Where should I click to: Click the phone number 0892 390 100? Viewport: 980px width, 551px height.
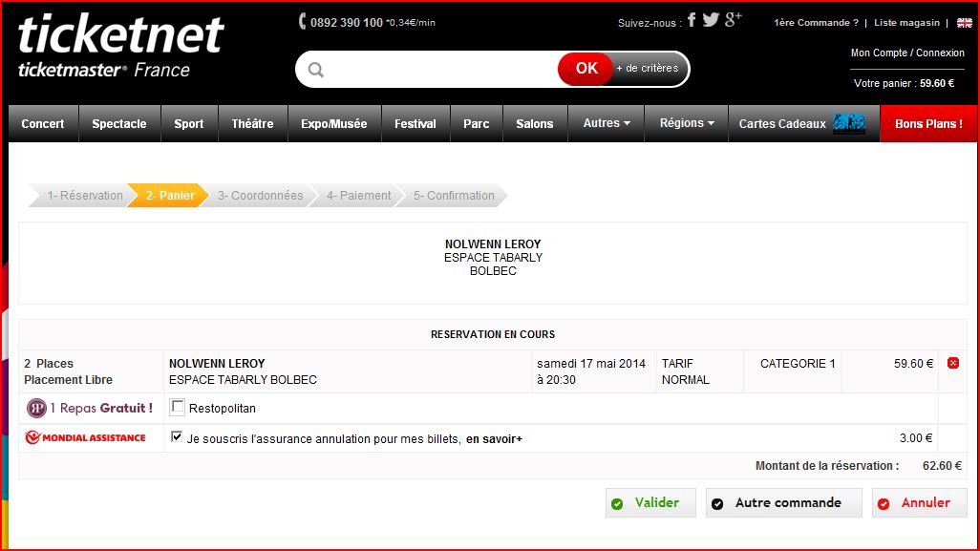pyautogui.click(x=347, y=23)
